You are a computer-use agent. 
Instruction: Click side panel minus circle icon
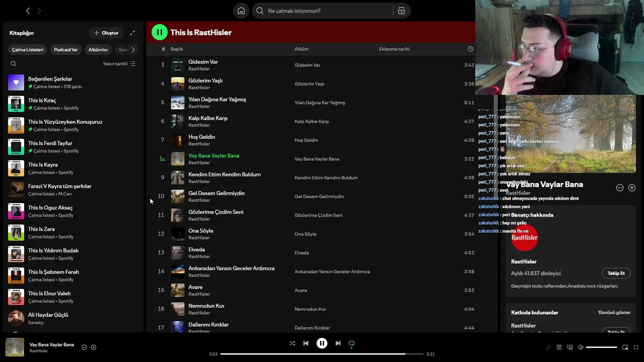(x=620, y=188)
